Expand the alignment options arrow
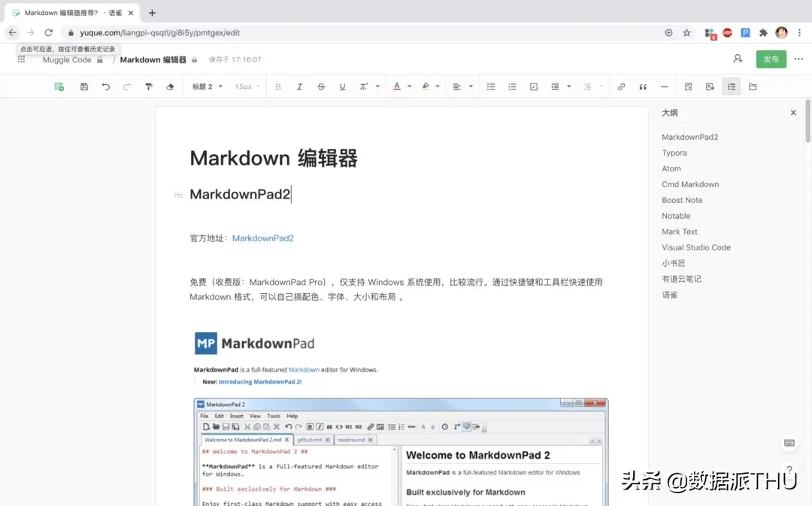The image size is (812, 506). tap(471, 86)
